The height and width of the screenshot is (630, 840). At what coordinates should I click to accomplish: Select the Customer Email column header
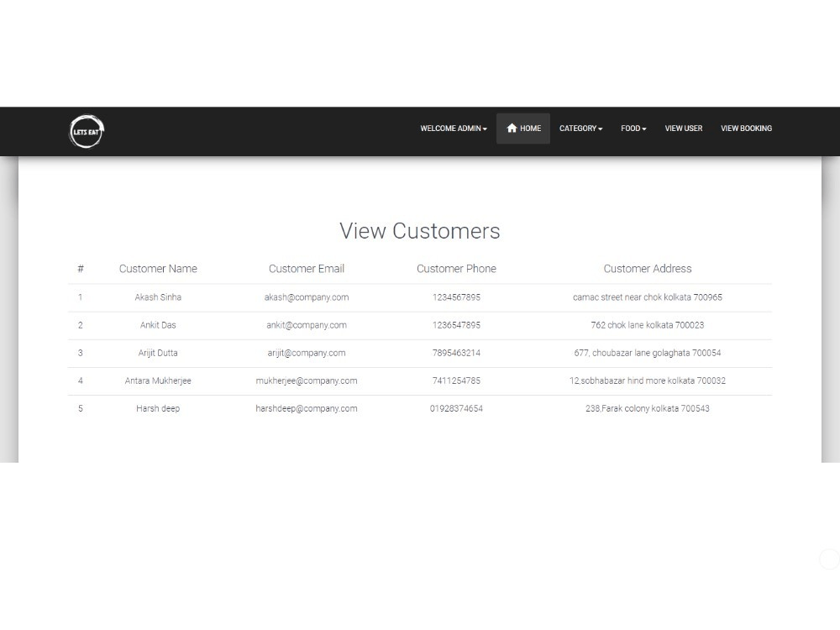pos(307,269)
